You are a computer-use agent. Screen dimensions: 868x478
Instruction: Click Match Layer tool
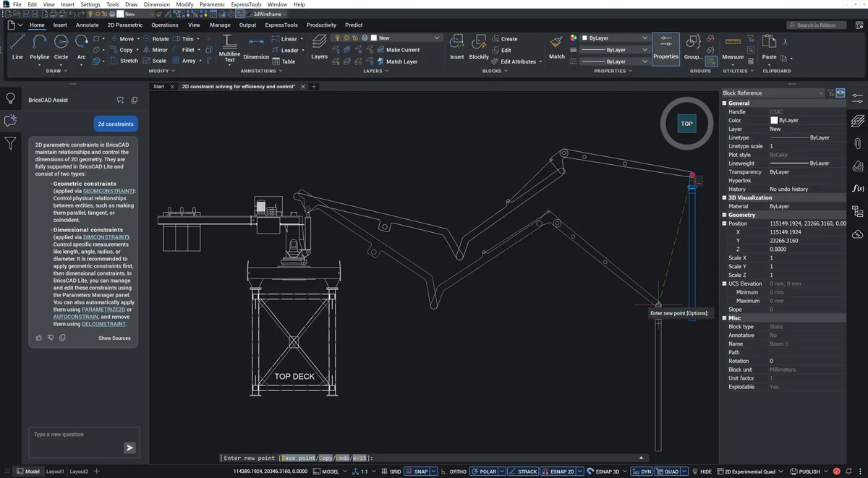coord(397,61)
